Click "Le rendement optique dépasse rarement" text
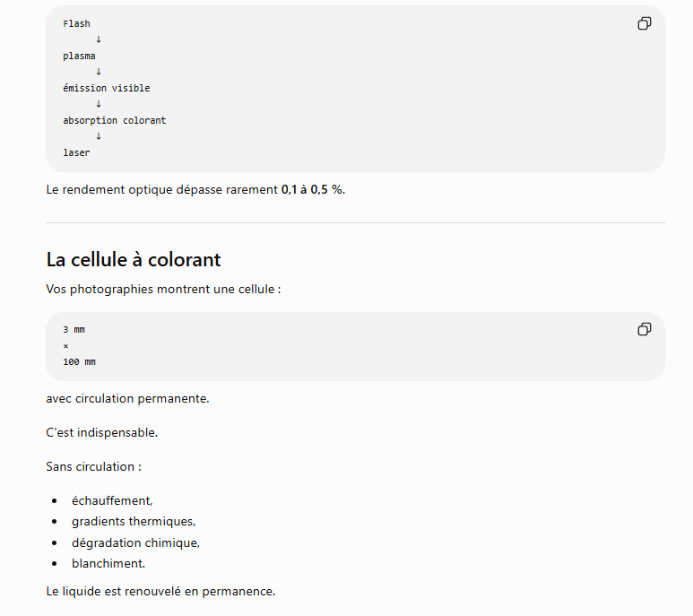 coord(161,189)
